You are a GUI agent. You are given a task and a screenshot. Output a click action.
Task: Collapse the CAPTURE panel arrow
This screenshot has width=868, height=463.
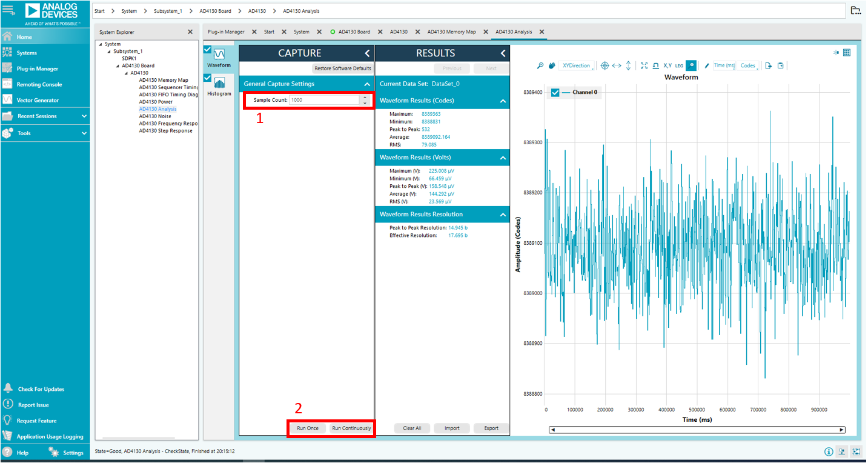tap(367, 53)
